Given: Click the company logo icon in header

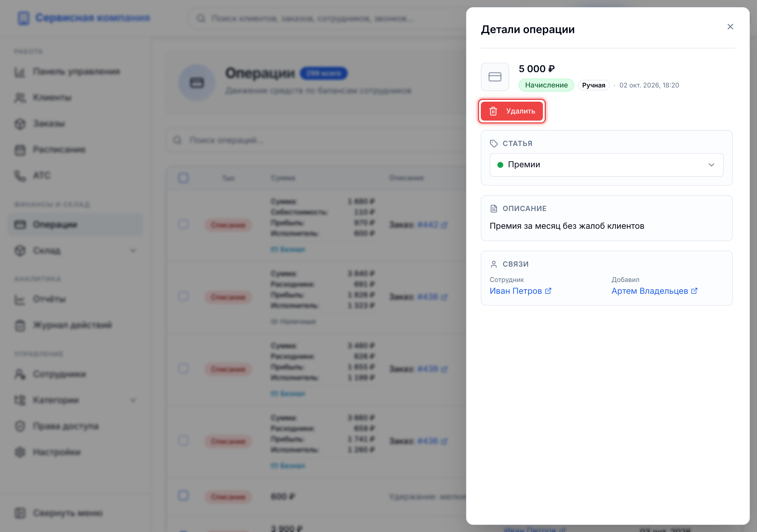Looking at the screenshot, I should coord(23,18).
